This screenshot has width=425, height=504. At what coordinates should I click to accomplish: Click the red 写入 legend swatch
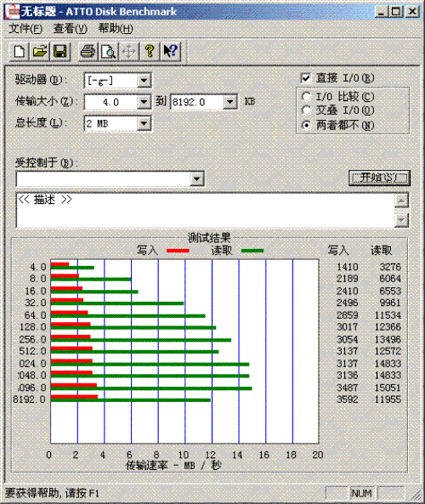coord(178,251)
